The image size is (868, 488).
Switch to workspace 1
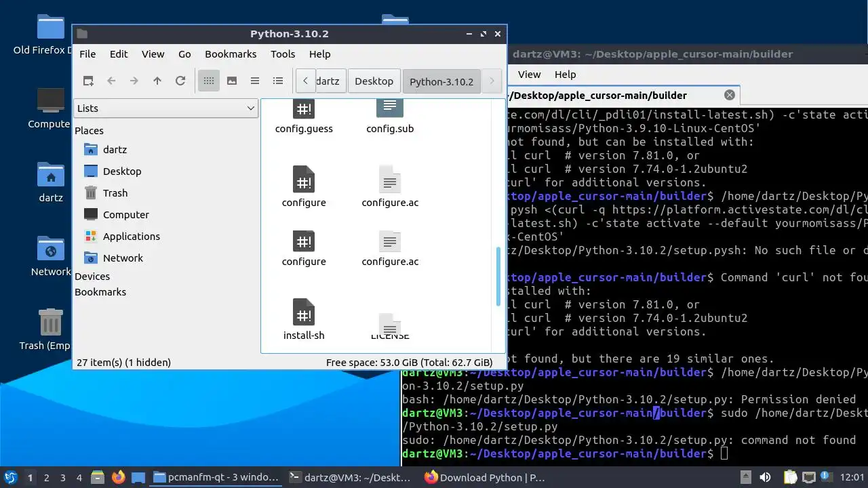click(30, 478)
